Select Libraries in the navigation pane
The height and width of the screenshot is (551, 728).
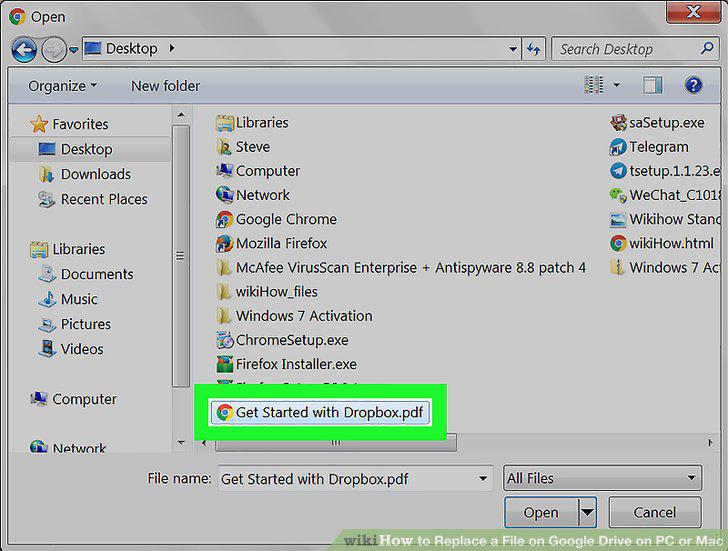tap(67, 249)
